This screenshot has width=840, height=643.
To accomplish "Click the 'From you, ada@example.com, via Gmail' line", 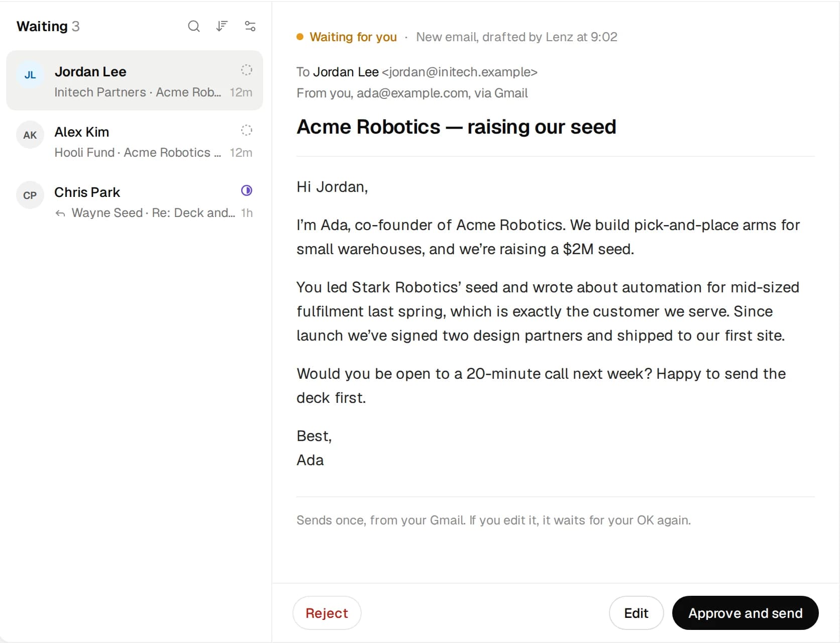I will click(412, 93).
